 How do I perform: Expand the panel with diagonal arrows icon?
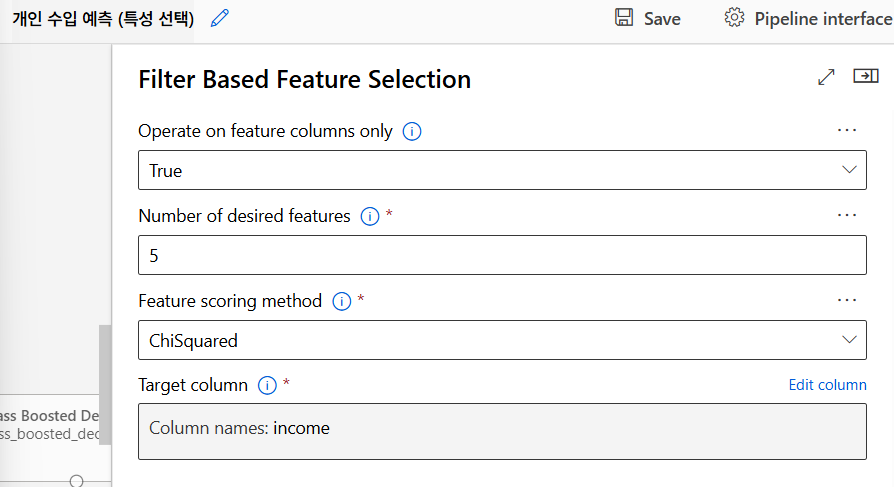click(x=826, y=77)
